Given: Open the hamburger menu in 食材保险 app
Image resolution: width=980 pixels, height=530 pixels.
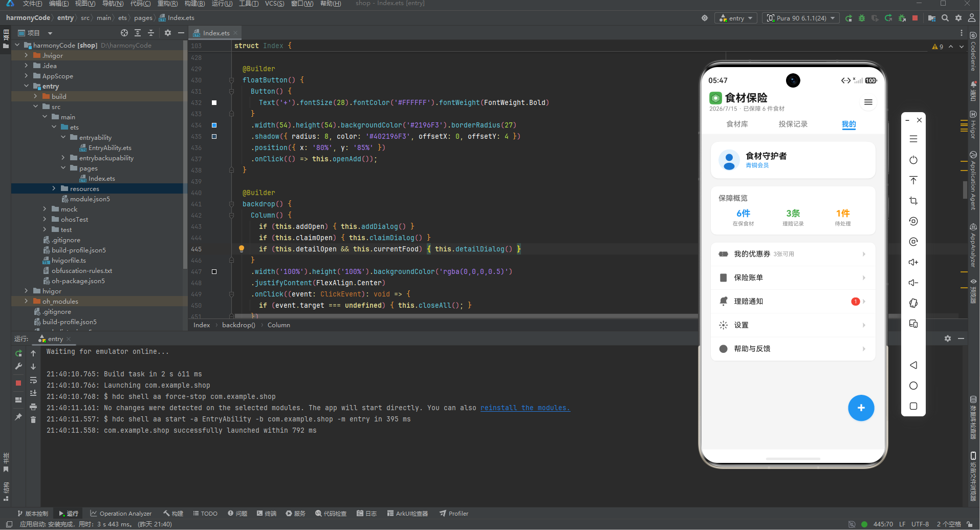Looking at the screenshot, I should [868, 102].
